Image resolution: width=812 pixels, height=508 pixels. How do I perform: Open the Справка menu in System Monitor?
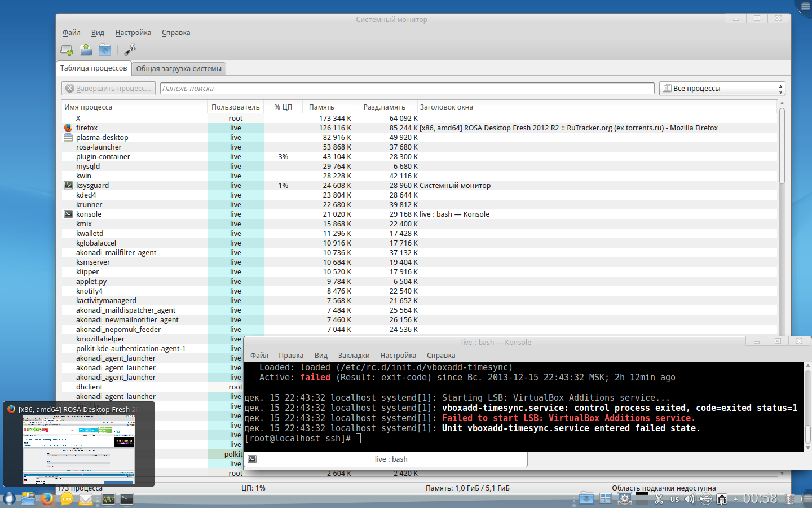pos(176,33)
